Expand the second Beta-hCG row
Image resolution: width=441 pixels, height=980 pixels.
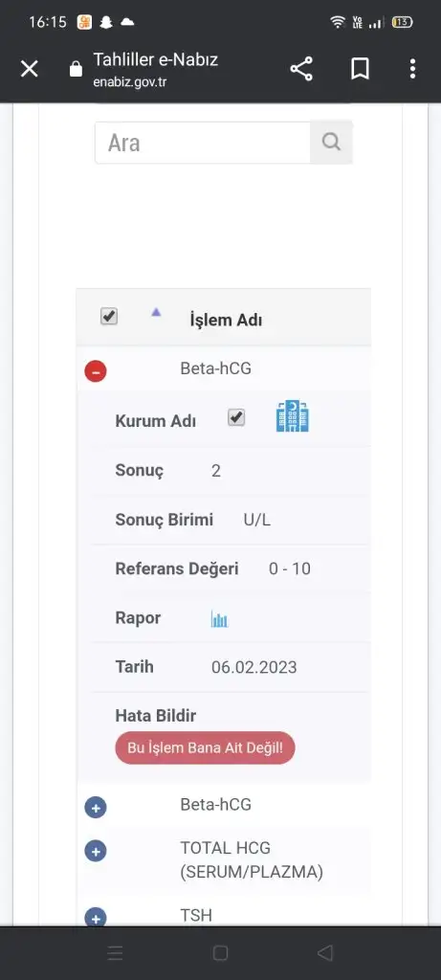pos(96,808)
